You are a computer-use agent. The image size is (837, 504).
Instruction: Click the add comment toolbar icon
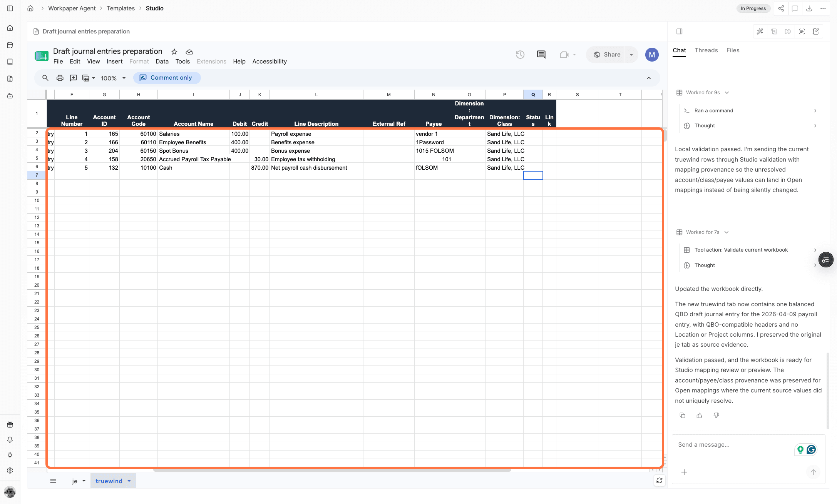point(74,78)
